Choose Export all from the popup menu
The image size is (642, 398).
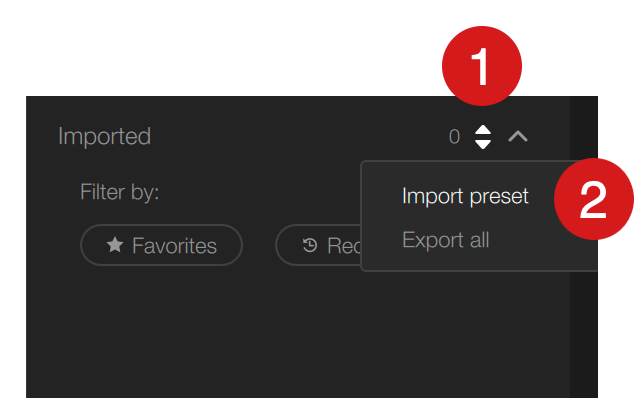[x=445, y=240]
